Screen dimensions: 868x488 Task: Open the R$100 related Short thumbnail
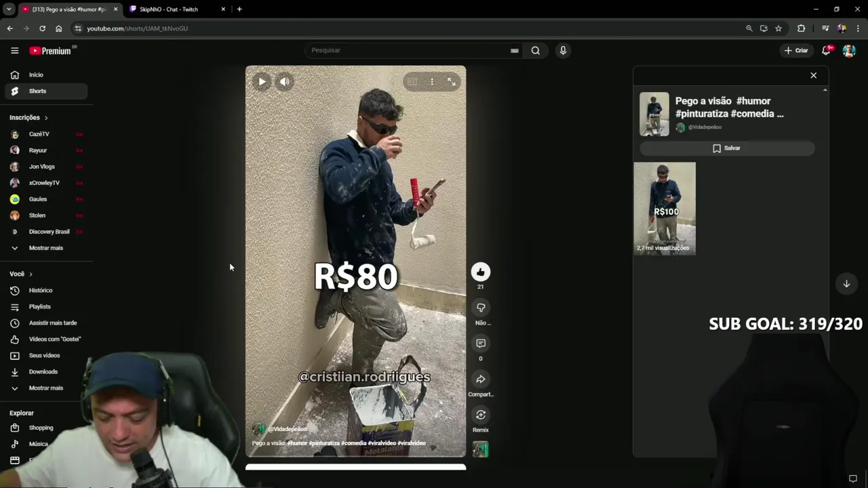click(665, 209)
